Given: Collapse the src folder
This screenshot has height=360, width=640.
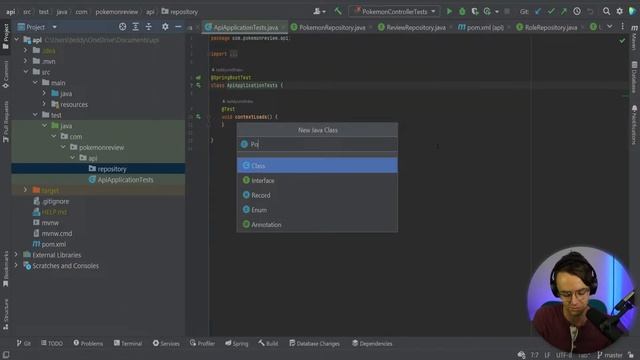Looking at the screenshot, I should coord(26,72).
